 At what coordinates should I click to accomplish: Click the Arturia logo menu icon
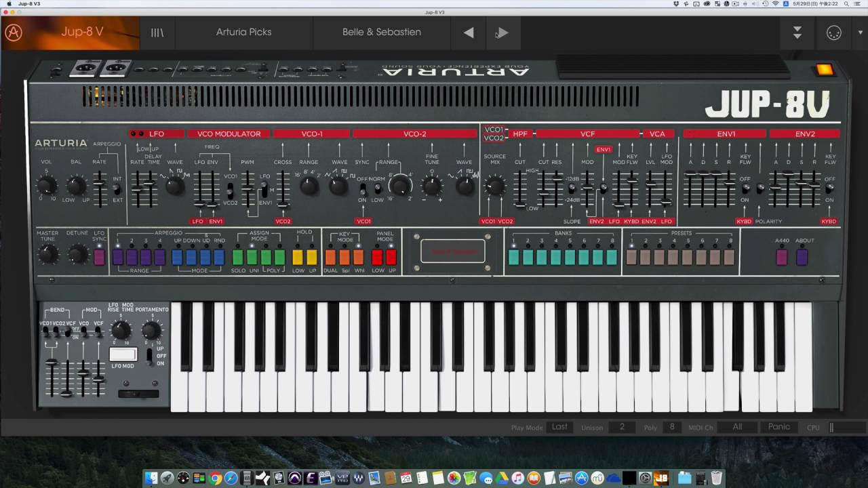click(14, 33)
